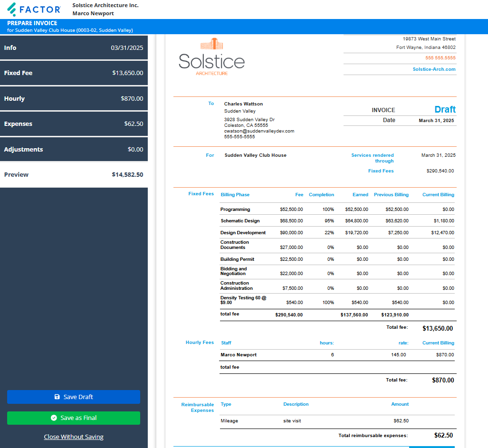Select the Expenses sidebar section
The width and height of the screenshot is (488, 448).
click(x=74, y=124)
